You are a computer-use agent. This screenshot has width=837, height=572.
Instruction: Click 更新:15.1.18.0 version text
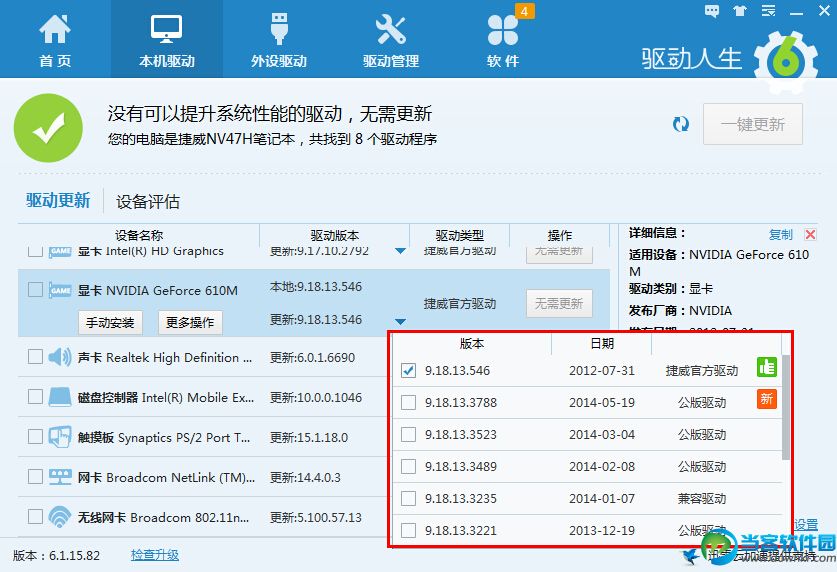309,438
